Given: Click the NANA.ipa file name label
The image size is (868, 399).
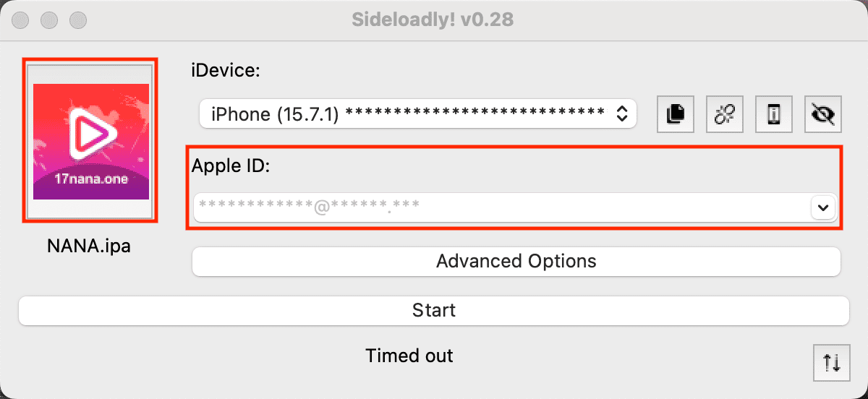Looking at the screenshot, I should [x=89, y=246].
